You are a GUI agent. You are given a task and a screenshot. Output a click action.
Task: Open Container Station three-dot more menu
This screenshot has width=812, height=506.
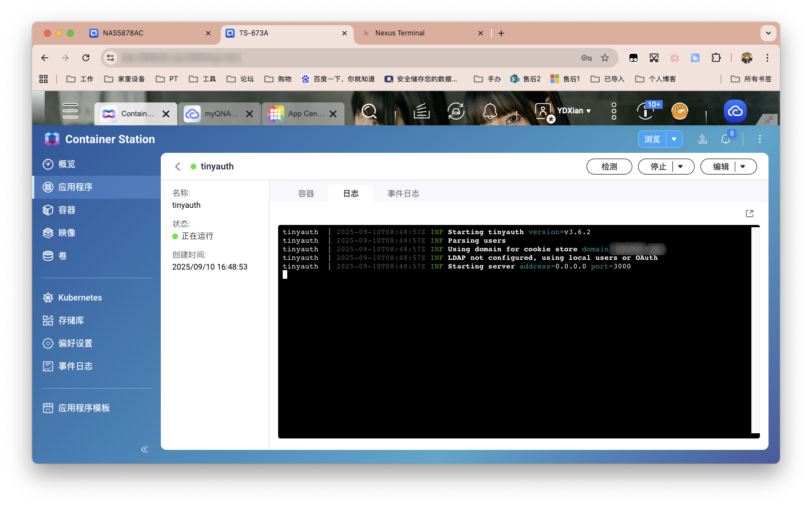coord(760,139)
